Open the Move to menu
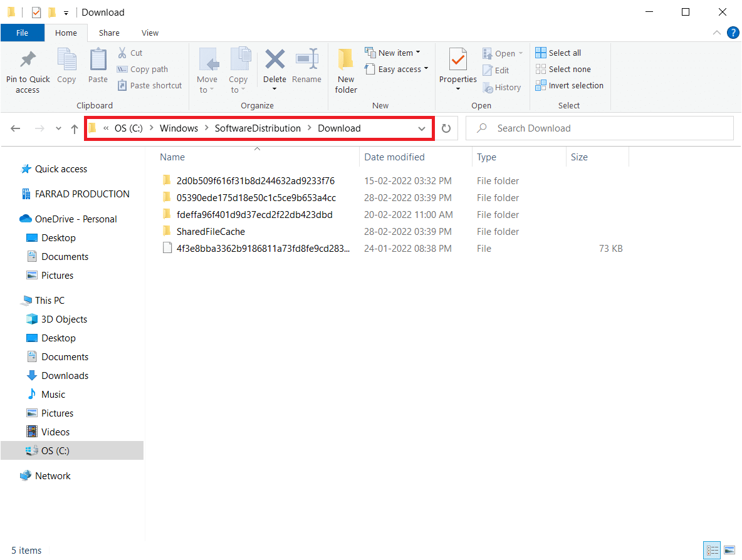Screen dimensions: 742x560 point(207,71)
